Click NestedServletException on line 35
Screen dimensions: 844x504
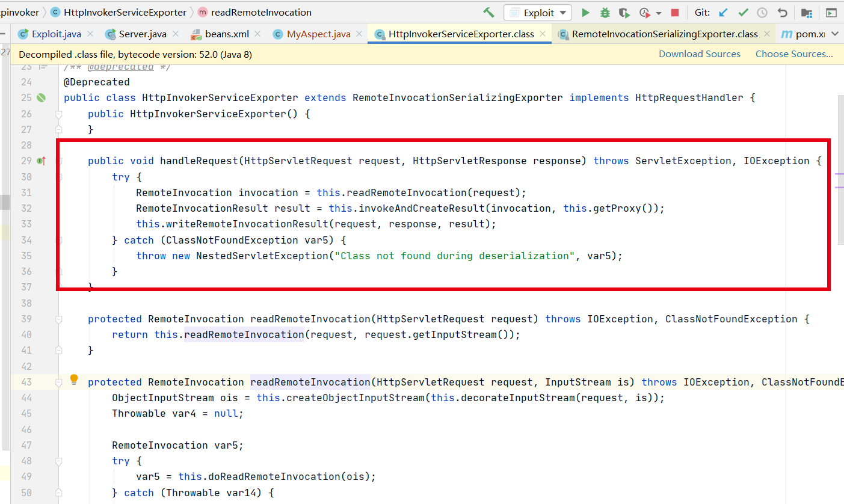click(x=262, y=256)
